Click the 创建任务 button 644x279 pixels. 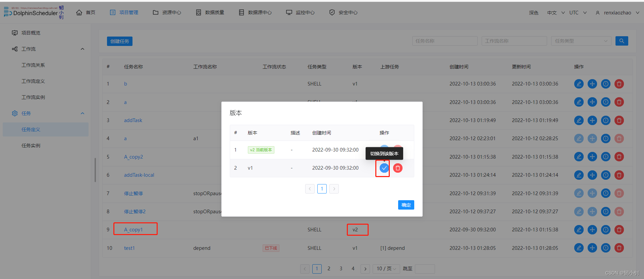coord(120,41)
